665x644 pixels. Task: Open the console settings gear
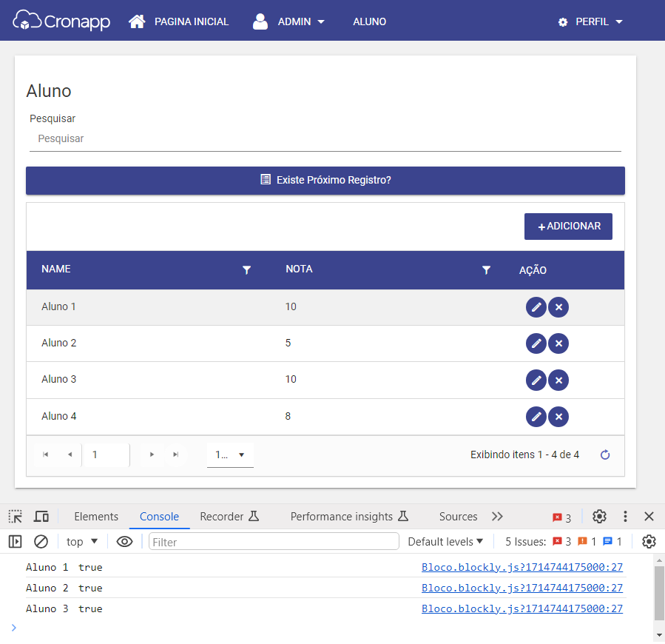tap(649, 542)
